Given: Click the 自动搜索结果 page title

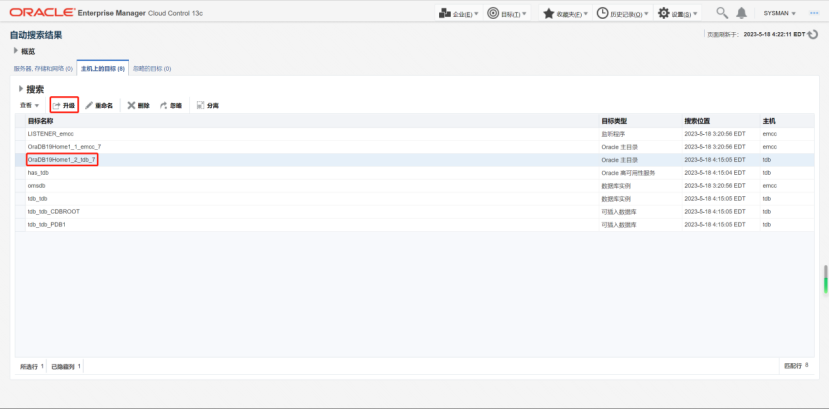Looking at the screenshot, I should pyautogui.click(x=36, y=35).
